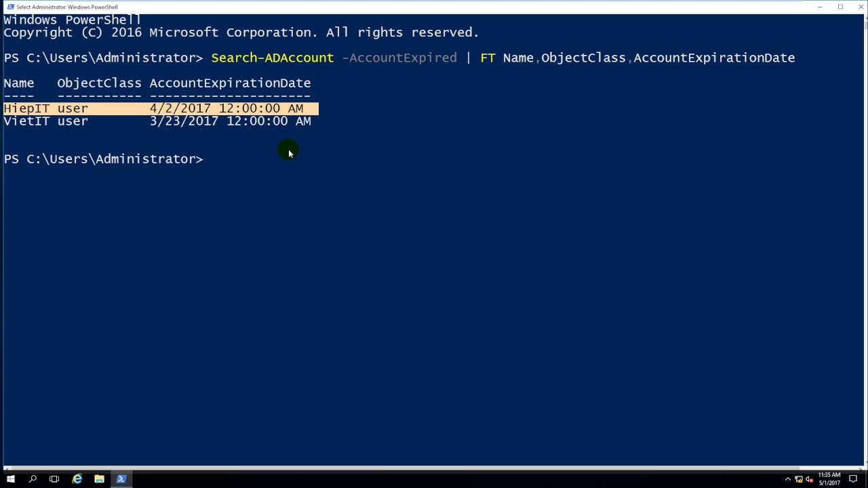This screenshot has height=488, width=868.
Task: Open the volume tray icon
Action: point(809,479)
